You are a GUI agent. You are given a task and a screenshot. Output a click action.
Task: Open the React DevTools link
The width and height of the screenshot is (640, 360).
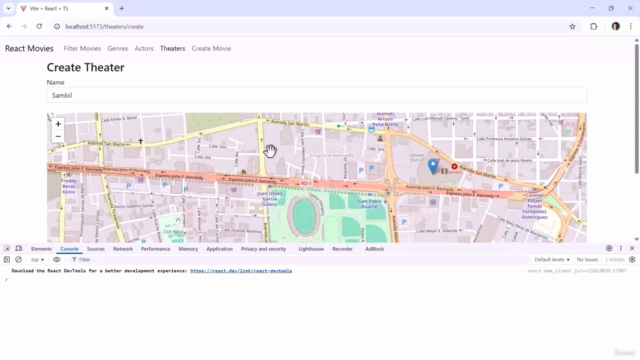tap(241, 271)
